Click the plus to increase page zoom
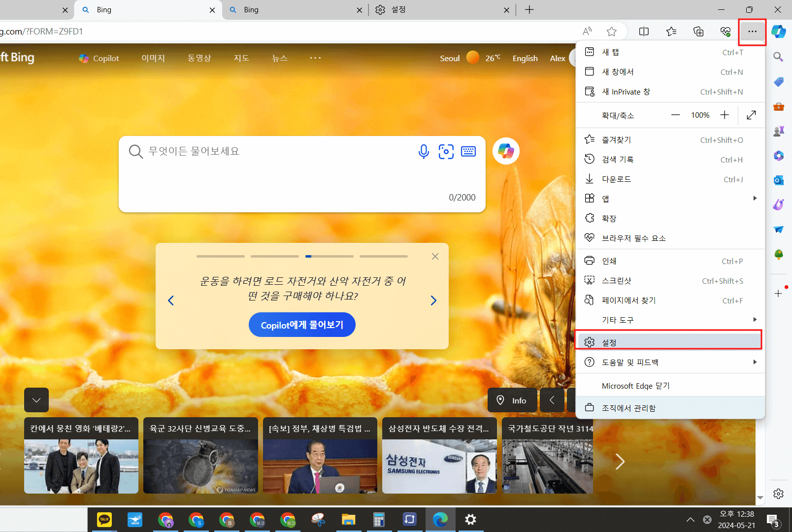The height and width of the screenshot is (532, 792). [725, 115]
